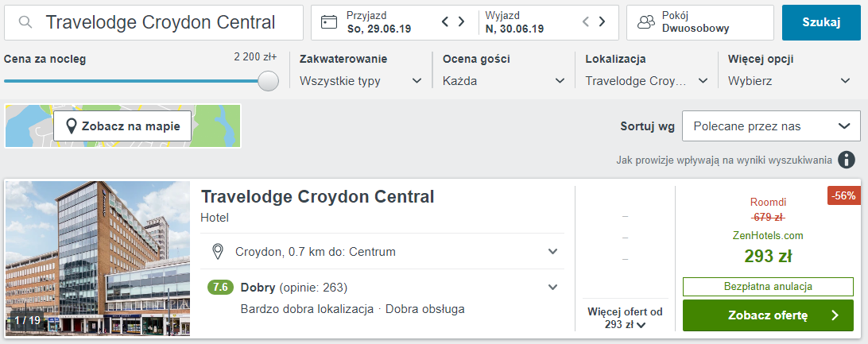Open Ocena gości dropdown filter
868x344 pixels.
(x=504, y=80)
